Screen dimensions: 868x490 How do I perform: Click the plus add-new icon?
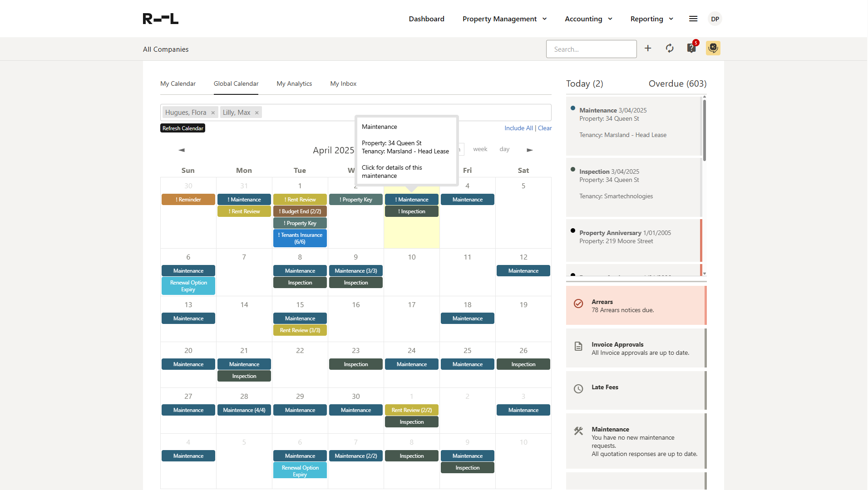pos(648,49)
